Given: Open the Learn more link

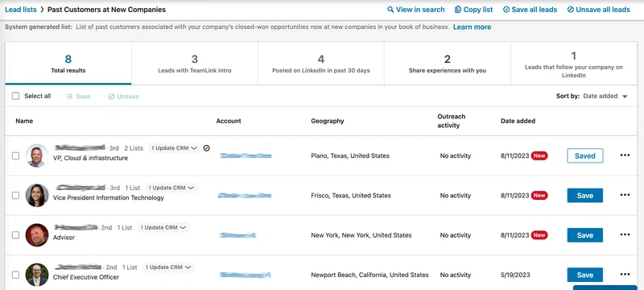Looking at the screenshot, I should coord(472,27).
